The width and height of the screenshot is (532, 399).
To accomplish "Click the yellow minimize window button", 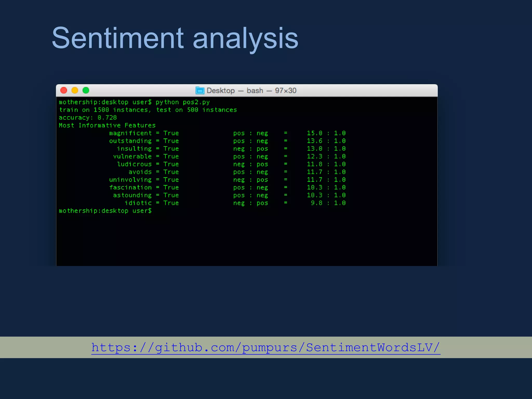I will [75, 90].
